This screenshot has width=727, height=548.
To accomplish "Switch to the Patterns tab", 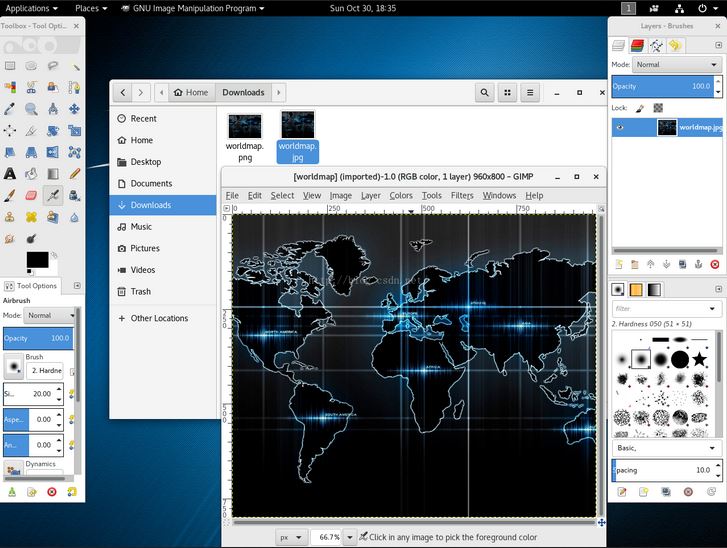I will [636, 290].
